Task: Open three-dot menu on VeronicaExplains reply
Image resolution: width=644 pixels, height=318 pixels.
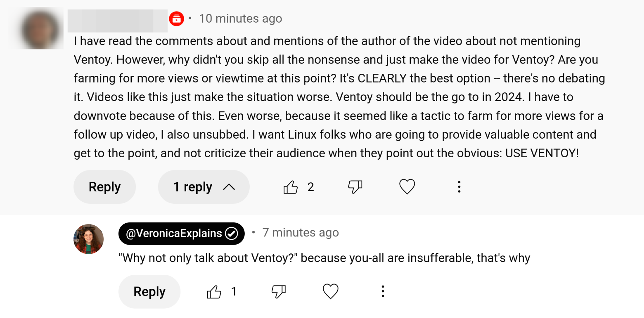Action: (x=383, y=291)
